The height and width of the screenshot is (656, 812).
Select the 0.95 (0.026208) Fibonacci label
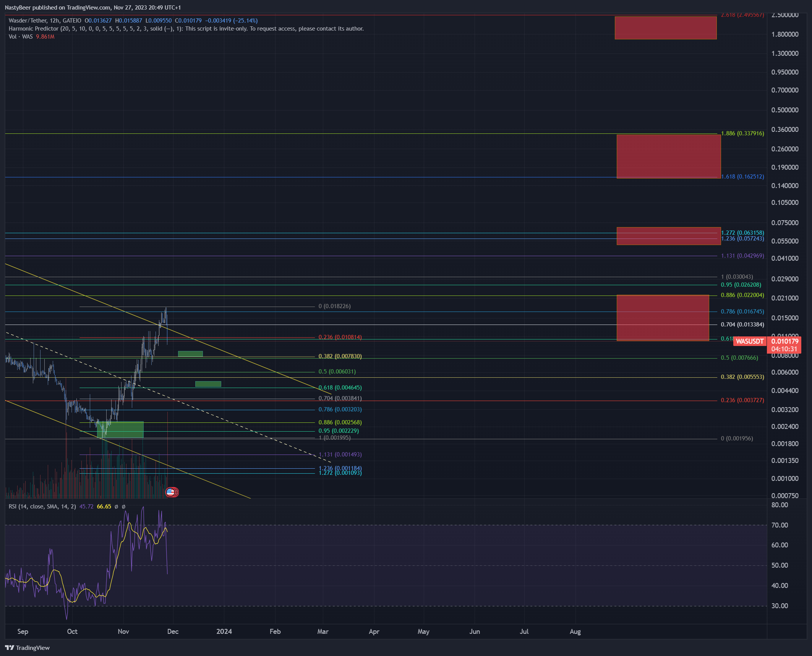click(741, 285)
